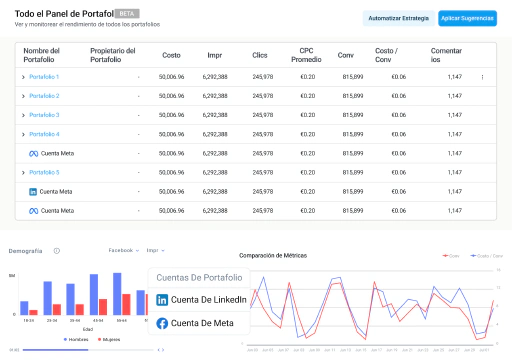Image resolution: width=512 pixels, height=361 pixels.
Task: Click the arrows icon at the end of the demographics slider
Action: [x=161, y=350]
